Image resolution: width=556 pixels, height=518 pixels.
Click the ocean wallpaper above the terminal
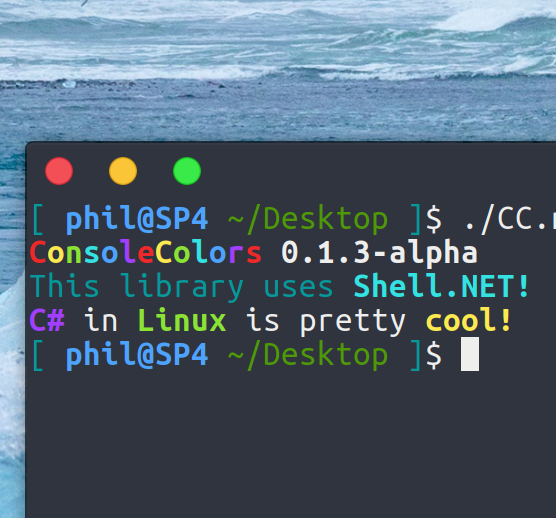pyautogui.click(x=278, y=71)
